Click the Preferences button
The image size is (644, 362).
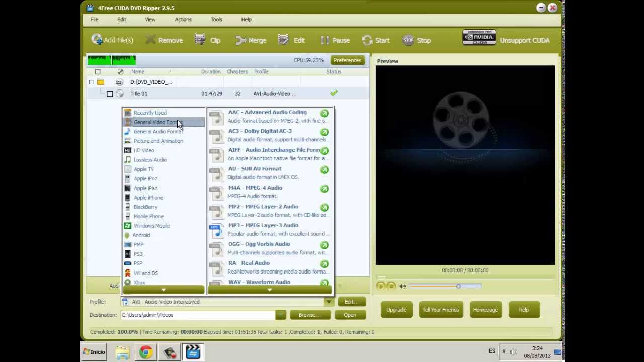[x=347, y=60]
